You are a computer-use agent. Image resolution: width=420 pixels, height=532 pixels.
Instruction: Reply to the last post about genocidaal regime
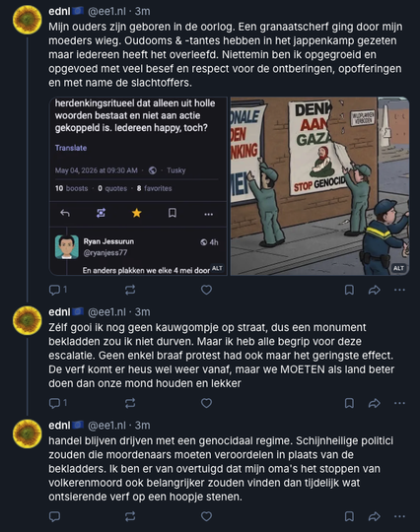pos(54,516)
